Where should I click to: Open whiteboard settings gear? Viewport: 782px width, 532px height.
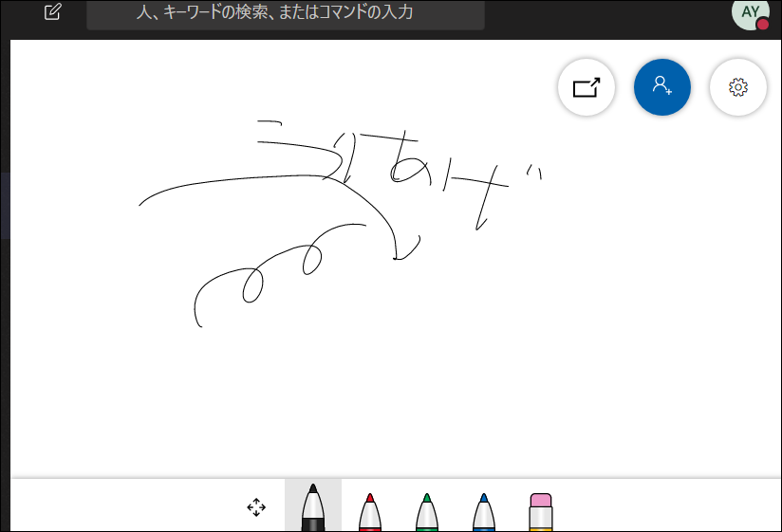pyautogui.click(x=737, y=87)
